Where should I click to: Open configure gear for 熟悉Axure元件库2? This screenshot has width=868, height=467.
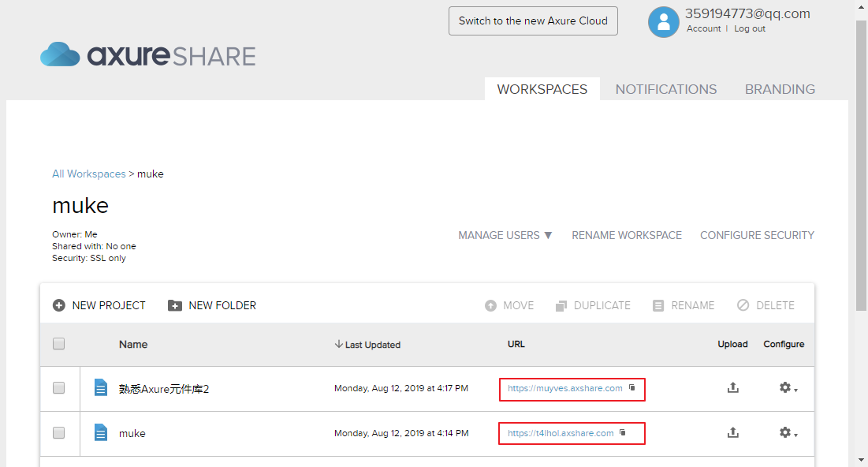click(788, 388)
